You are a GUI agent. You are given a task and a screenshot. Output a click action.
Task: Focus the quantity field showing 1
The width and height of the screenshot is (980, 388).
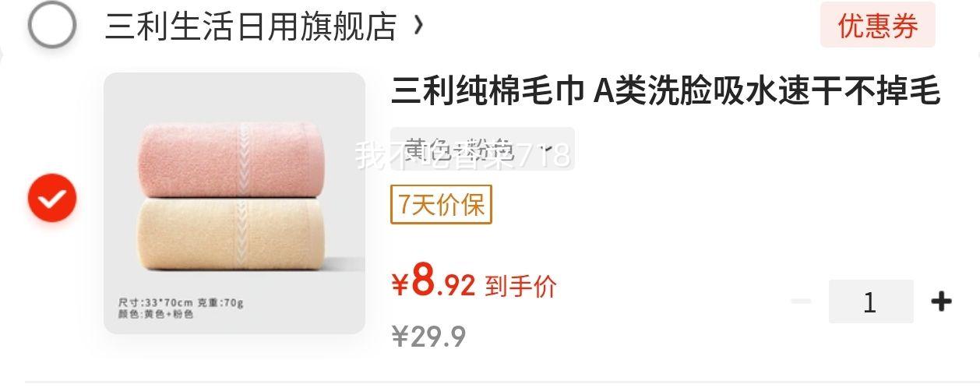click(871, 302)
